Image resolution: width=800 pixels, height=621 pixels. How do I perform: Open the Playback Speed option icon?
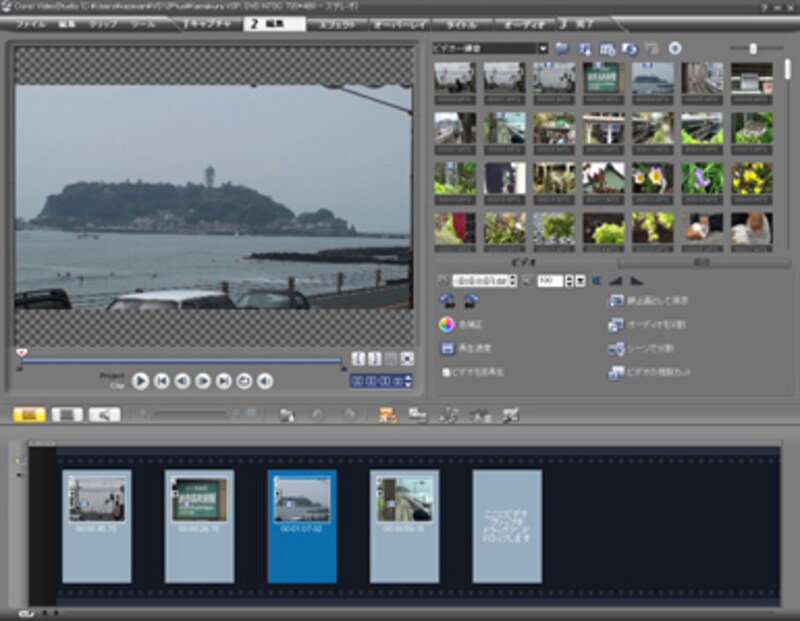click(x=448, y=349)
